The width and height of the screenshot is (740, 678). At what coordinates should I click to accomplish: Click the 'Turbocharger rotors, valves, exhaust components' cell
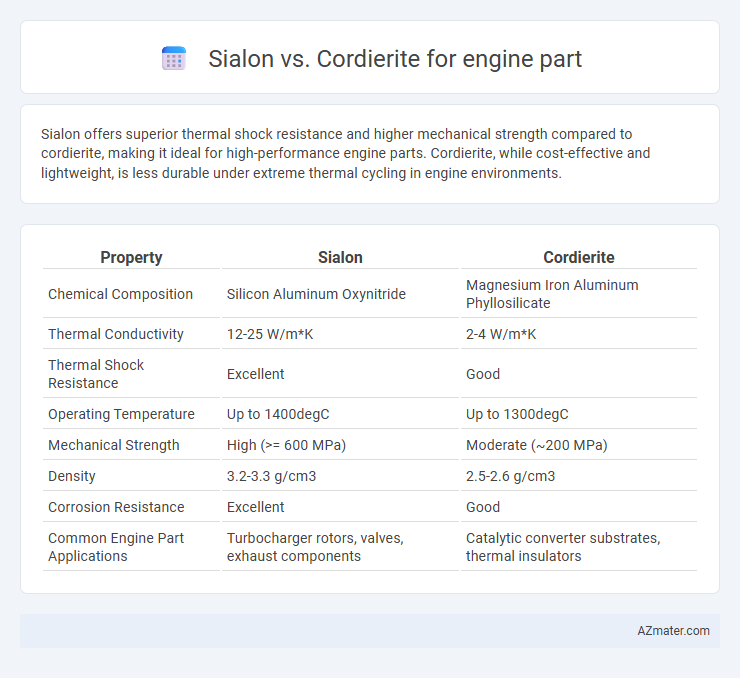pos(315,547)
